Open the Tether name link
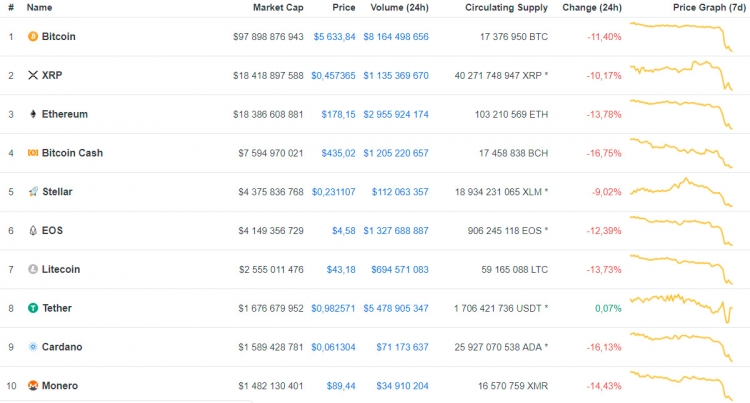Image resolution: width=750 pixels, height=403 pixels. coord(57,308)
